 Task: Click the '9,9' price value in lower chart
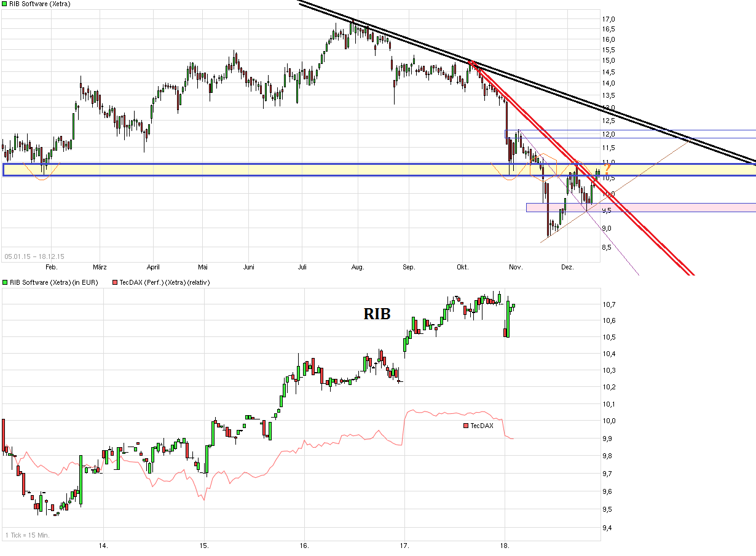coord(607,439)
